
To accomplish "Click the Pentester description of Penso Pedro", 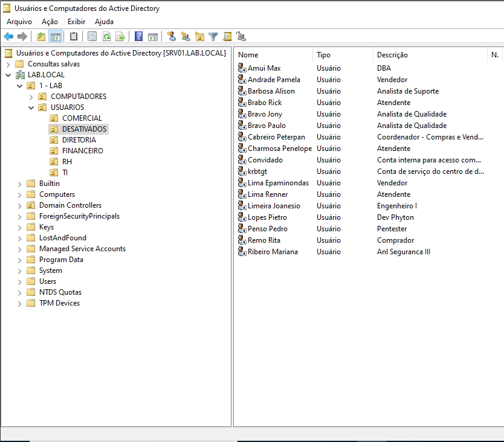I will pos(392,229).
